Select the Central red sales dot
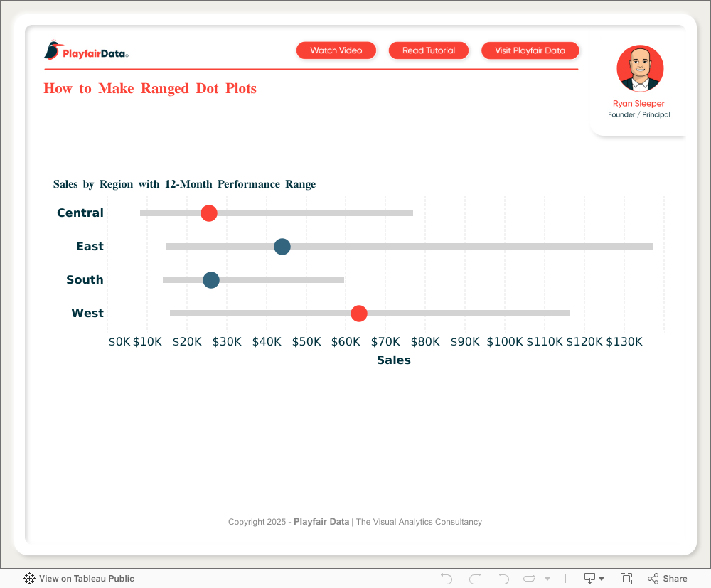The width and height of the screenshot is (711, 588). 209,213
